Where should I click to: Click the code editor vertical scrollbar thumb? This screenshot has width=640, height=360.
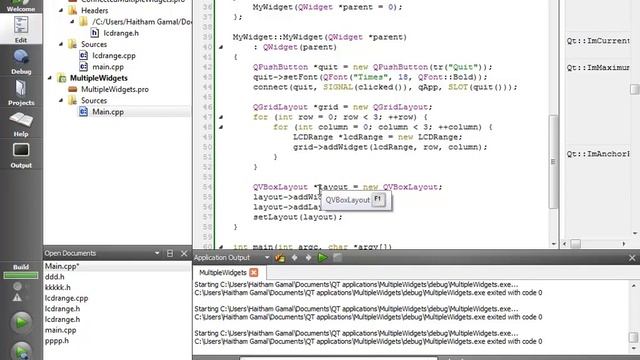(x=553, y=161)
